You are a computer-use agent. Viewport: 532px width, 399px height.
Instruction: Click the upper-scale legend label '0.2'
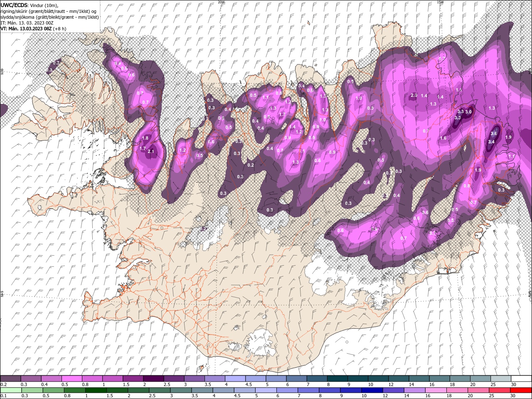coord(4,385)
